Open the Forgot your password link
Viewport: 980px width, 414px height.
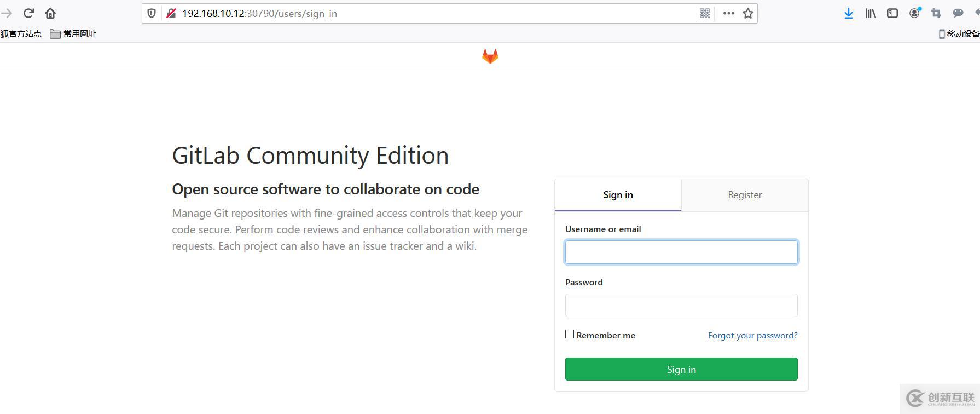tap(752, 335)
